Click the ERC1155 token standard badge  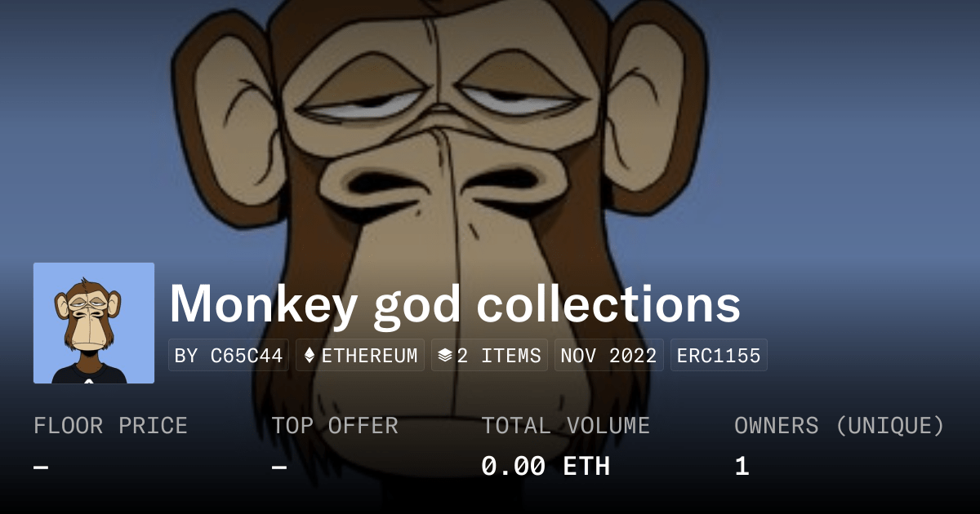719,356
